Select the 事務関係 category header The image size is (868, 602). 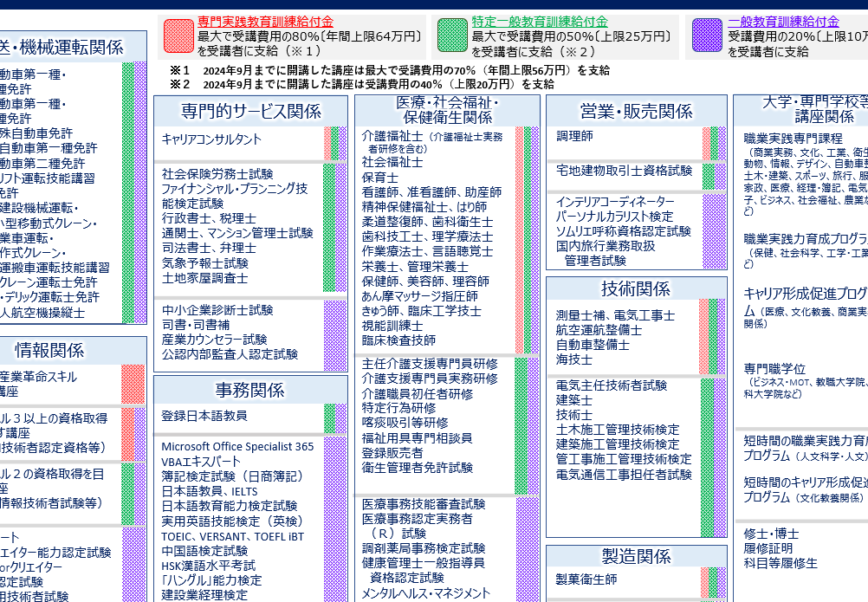click(250, 390)
